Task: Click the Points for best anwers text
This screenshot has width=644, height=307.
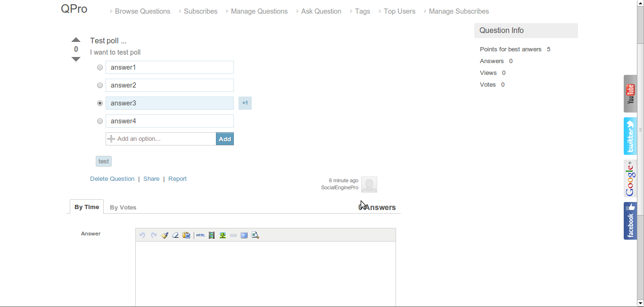Action: [x=511, y=49]
